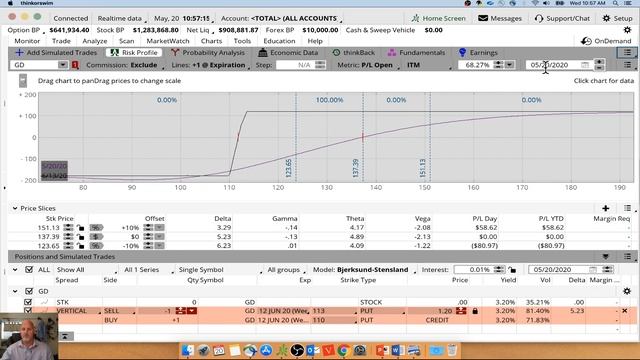Open dropdown next to 68.27% value
640x360 pixels.
coord(509,65)
